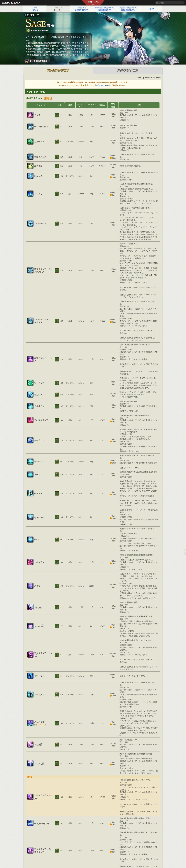Open the Melee DPS 近接物理DPS tab

click(x=81, y=9)
